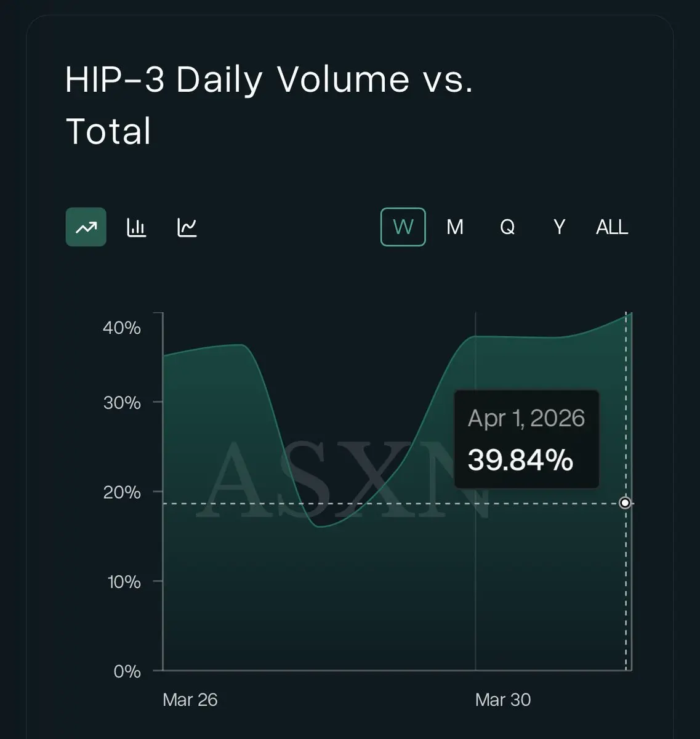Click the Mar 26 x-axis label
This screenshot has width=700, height=739.
tap(190, 700)
